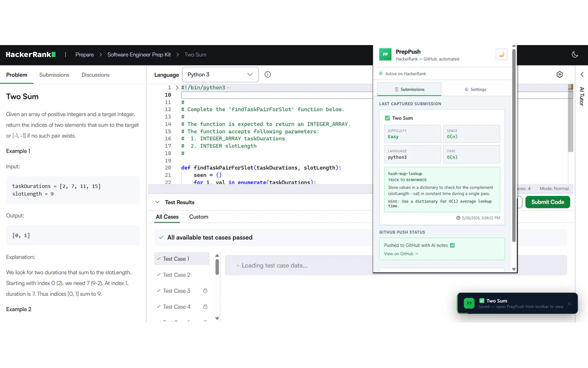Screen dimensions: 588x368
Task: Select Test Case 2 row
Action: (182, 275)
